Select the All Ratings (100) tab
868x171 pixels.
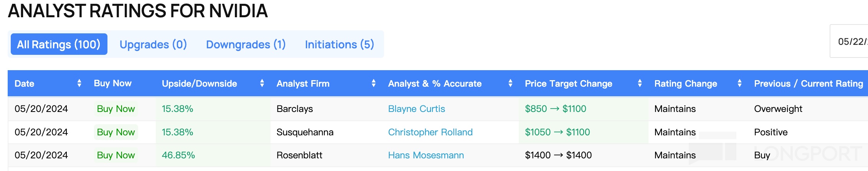pyautogui.click(x=59, y=44)
